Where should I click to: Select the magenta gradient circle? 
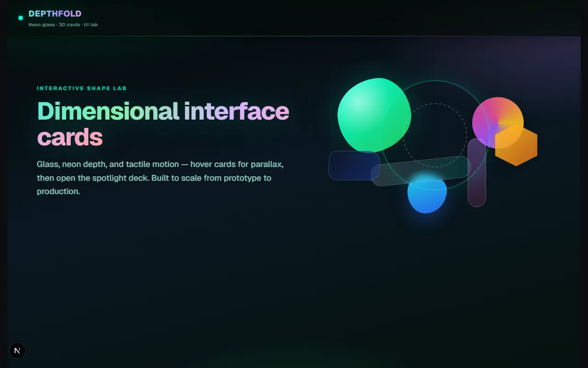(x=498, y=123)
